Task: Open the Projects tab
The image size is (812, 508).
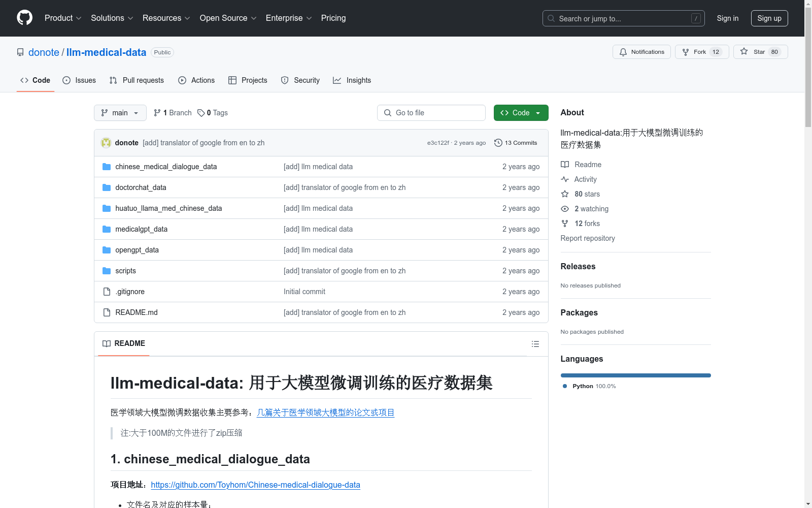Action: (248, 80)
